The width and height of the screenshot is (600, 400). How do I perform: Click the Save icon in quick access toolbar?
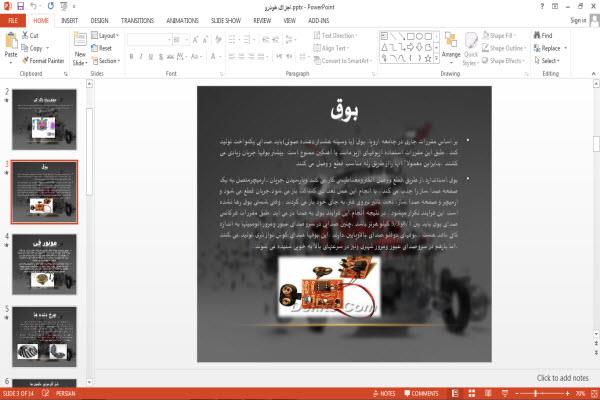(21, 6)
